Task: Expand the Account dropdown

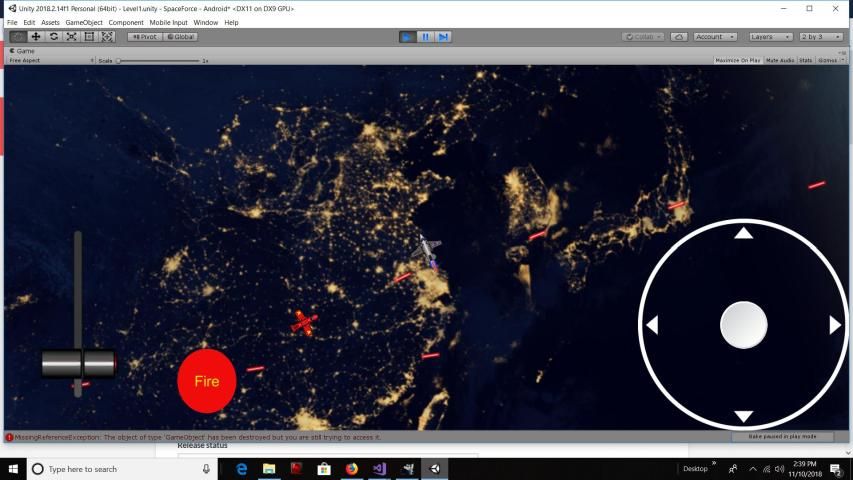Action: [715, 37]
